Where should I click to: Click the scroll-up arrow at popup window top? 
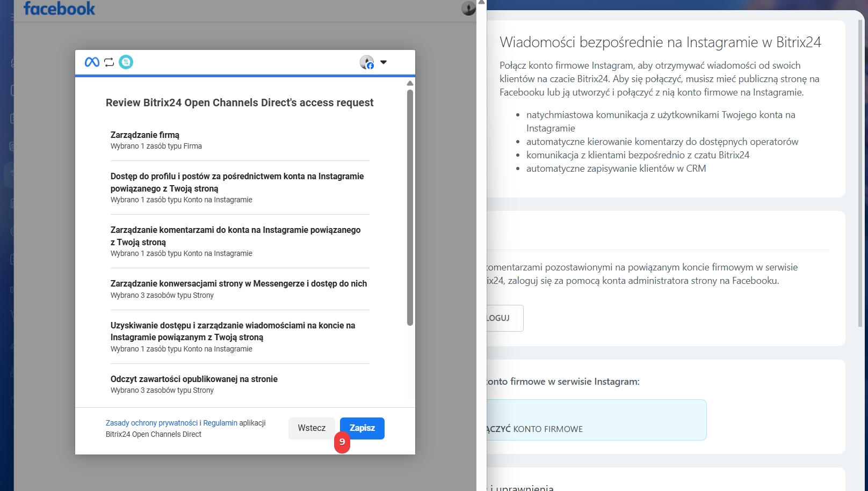tap(481, 3)
